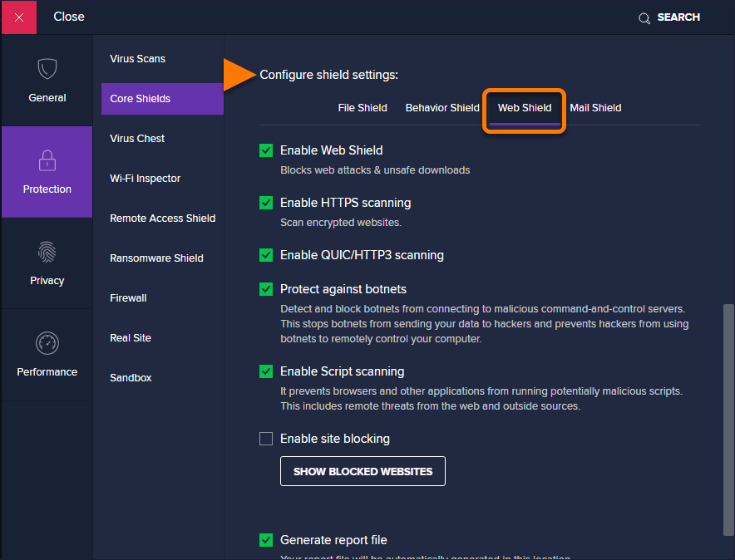Open Ransomware Shield settings
Viewport: 735px width, 560px height.
click(156, 258)
